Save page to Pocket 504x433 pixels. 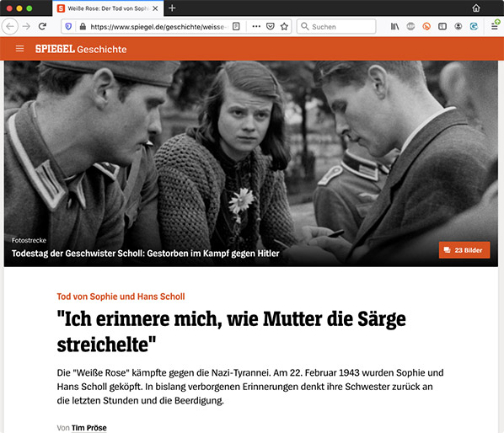point(271,26)
